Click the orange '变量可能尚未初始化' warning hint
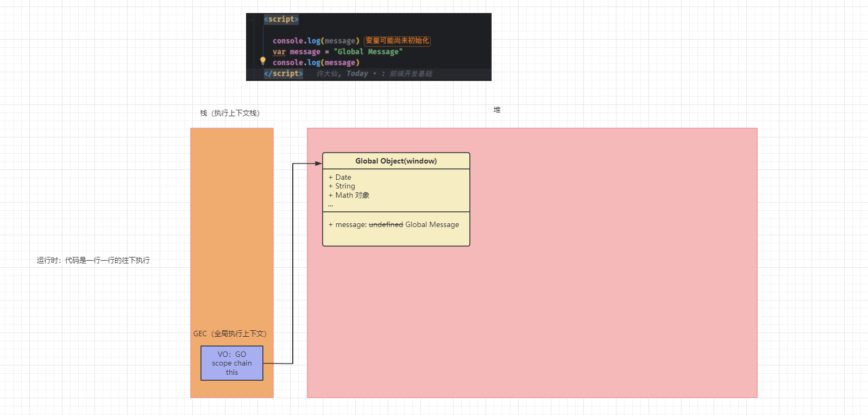 point(397,41)
